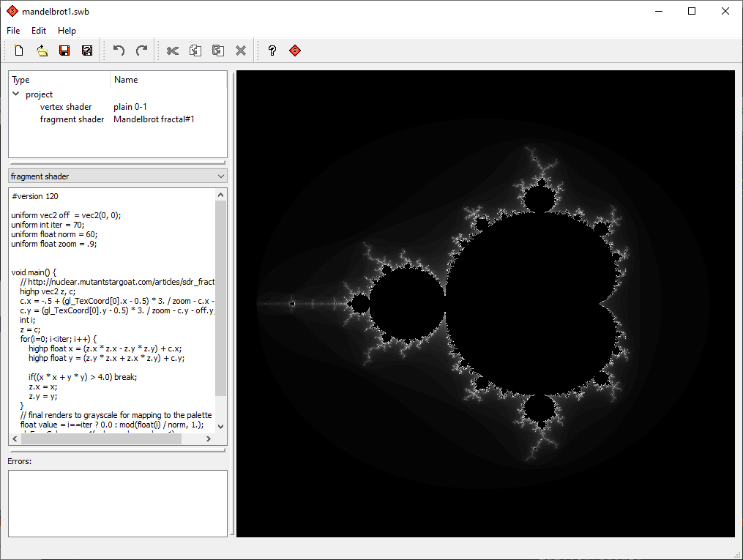Image resolution: width=743 pixels, height=560 pixels.
Task: Collapse the project tree node
Action: click(15, 94)
